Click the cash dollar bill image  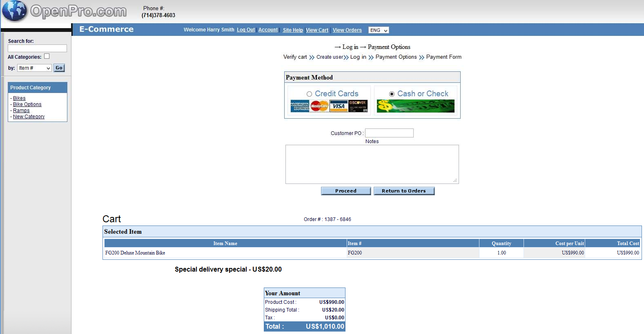pyautogui.click(x=415, y=106)
